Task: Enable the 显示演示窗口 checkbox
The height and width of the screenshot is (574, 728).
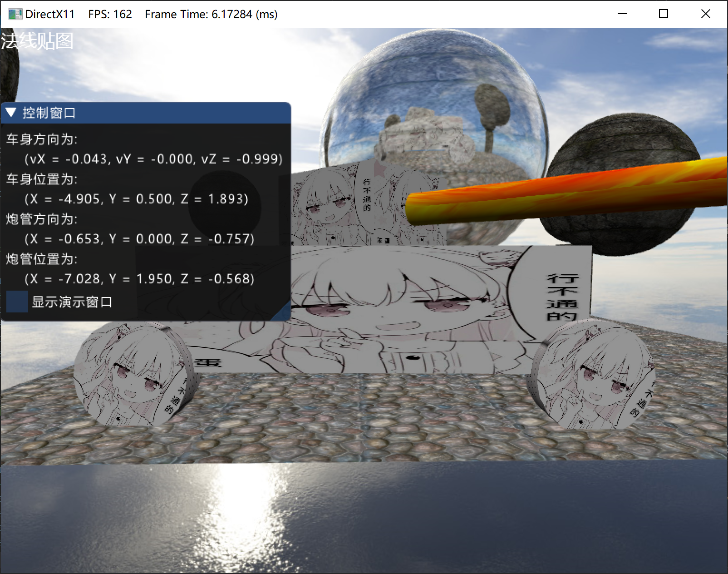Action: click(x=17, y=302)
